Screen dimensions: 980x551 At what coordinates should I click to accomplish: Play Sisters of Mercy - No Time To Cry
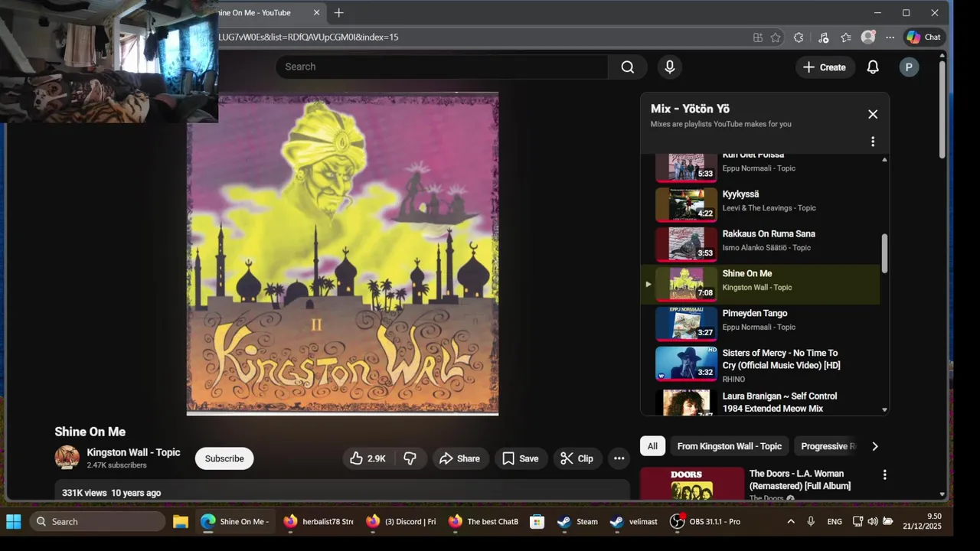coord(760,365)
